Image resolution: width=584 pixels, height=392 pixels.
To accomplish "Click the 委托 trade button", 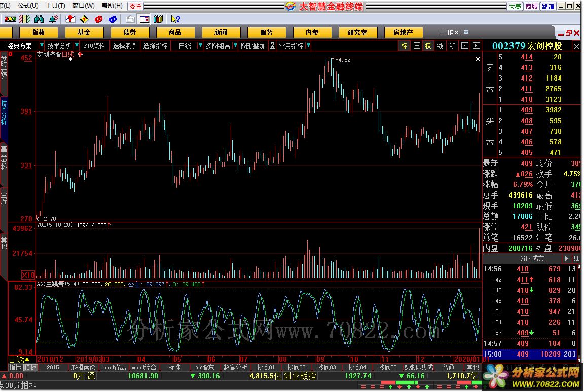I will 135,6.
